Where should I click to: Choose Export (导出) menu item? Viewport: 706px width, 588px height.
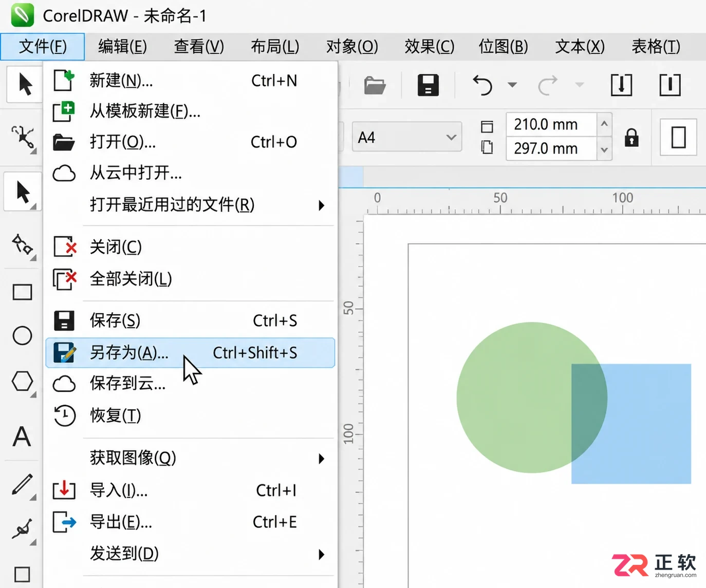[190, 522]
